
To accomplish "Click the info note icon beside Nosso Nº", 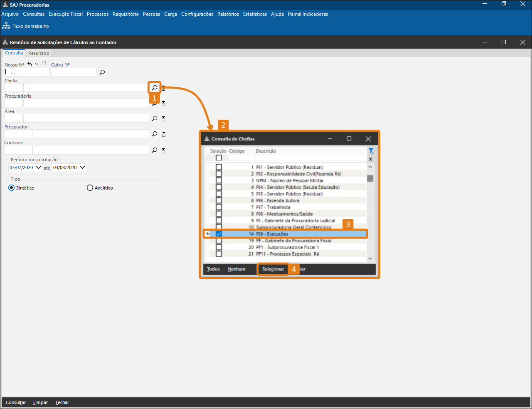I will [44, 64].
